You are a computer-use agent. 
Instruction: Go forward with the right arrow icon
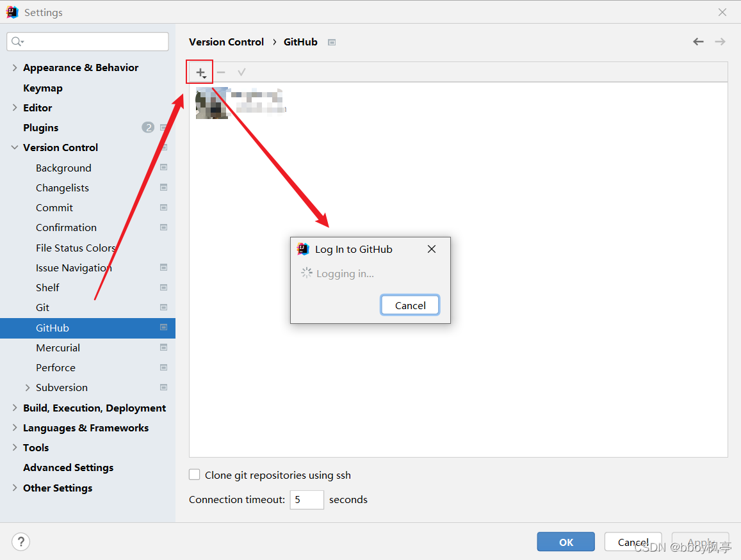tap(720, 42)
